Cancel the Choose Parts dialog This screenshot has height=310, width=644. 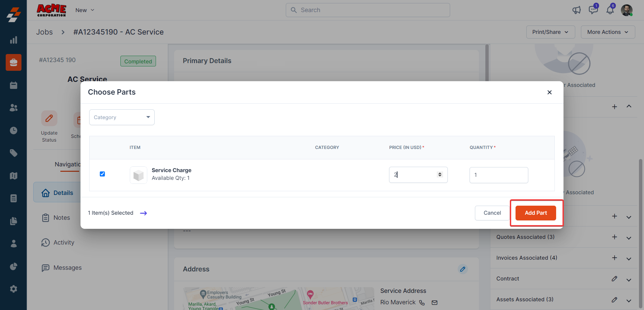pos(492,213)
